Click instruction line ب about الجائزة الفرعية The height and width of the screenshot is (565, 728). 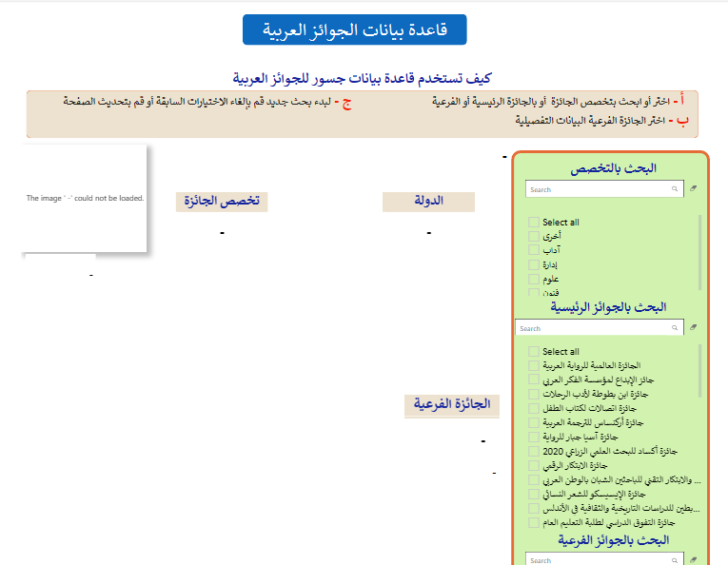point(601,121)
